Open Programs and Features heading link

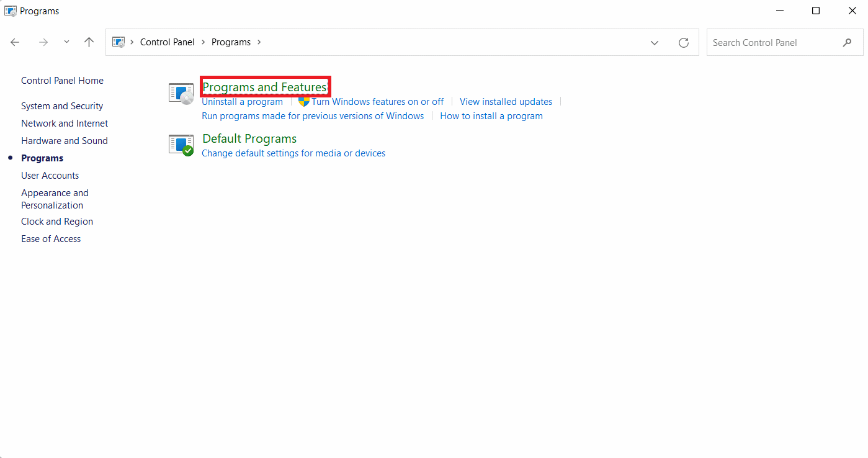tap(265, 87)
